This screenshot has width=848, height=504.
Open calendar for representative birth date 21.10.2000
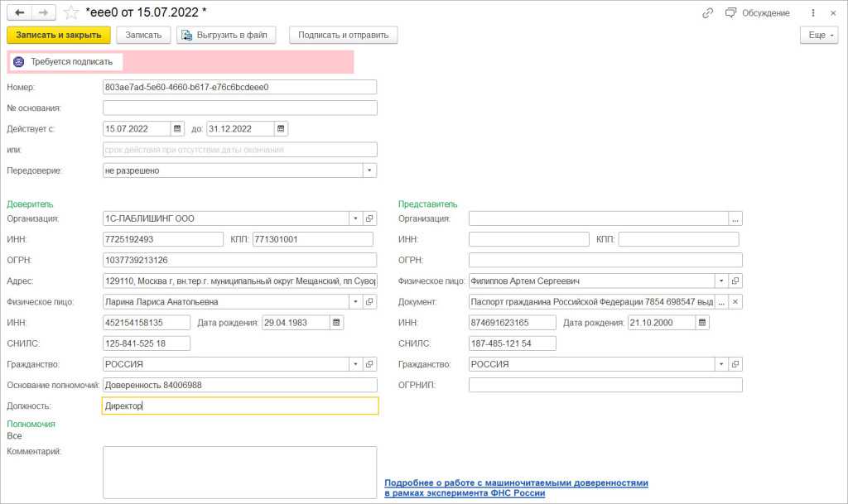[x=703, y=323]
